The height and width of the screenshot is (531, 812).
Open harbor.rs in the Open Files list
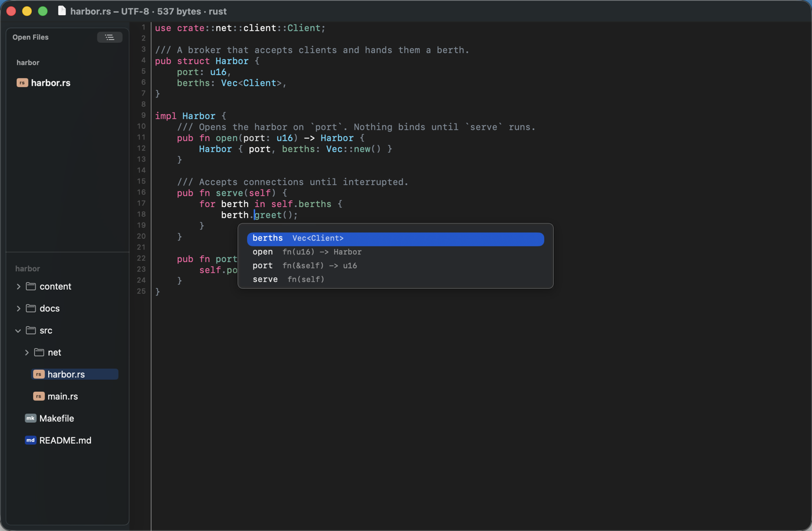50,83
